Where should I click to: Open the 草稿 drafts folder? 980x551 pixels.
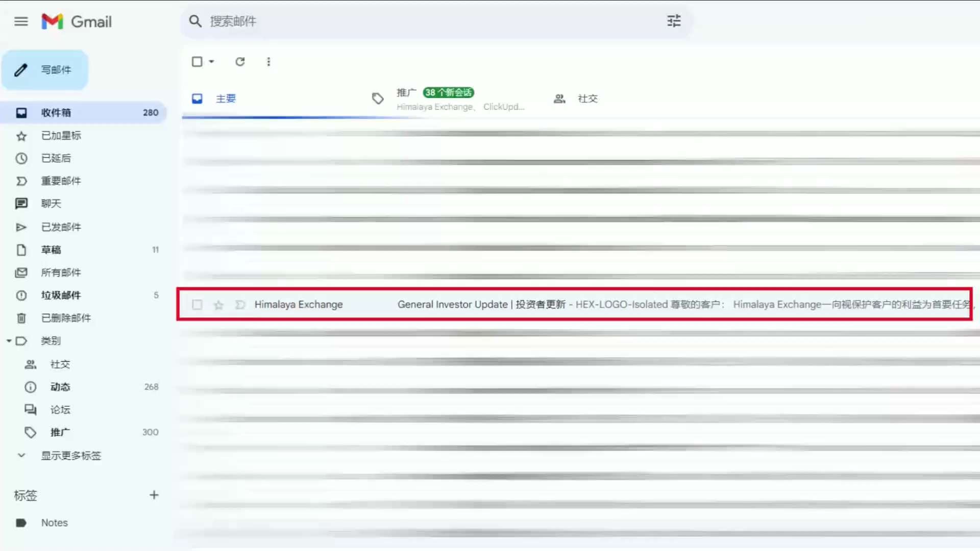pos(51,249)
